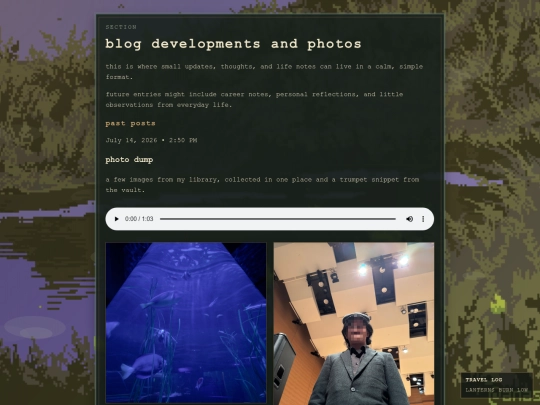The width and height of the screenshot is (540, 405).
Task: Click the 'past posts' heading
Action: (x=131, y=123)
